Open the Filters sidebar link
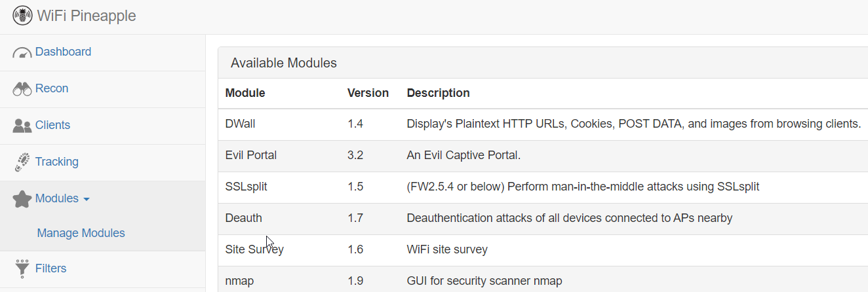Viewport: 868px width, 292px height. pos(50,268)
